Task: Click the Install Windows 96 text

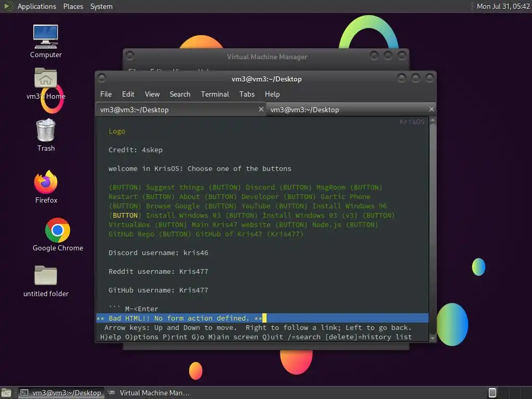Action: 350,206
